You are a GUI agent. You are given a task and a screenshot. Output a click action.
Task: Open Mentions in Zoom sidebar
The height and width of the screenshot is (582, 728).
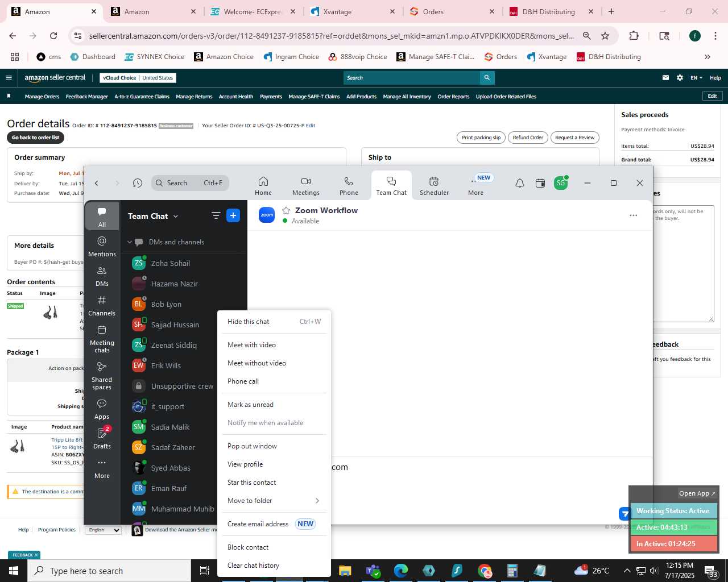[x=102, y=246]
